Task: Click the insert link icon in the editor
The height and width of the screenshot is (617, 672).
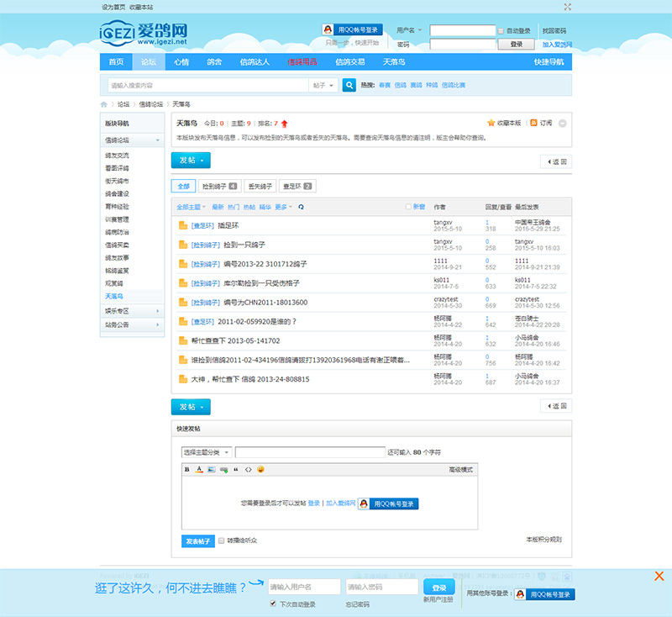Action: (x=223, y=470)
